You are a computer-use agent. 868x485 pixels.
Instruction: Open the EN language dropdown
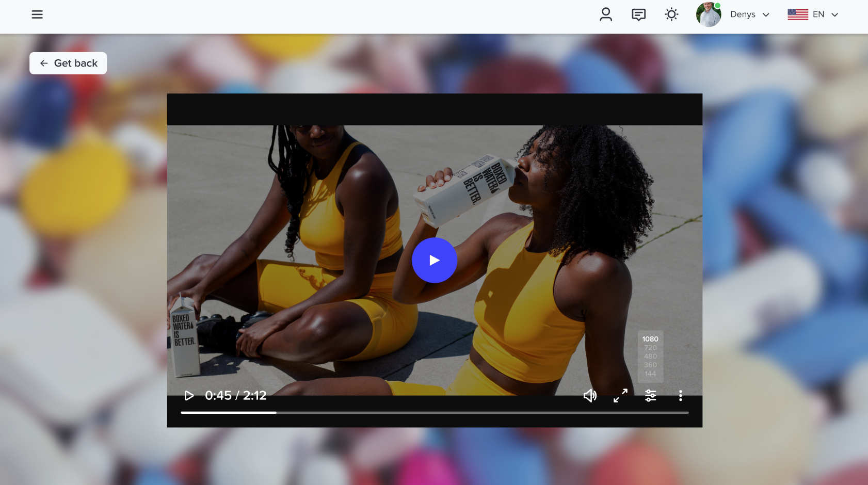(x=825, y=14)
